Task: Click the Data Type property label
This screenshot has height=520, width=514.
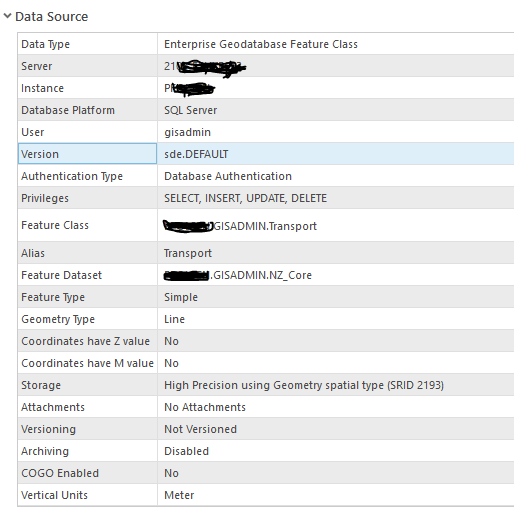Action: point(45,44)
